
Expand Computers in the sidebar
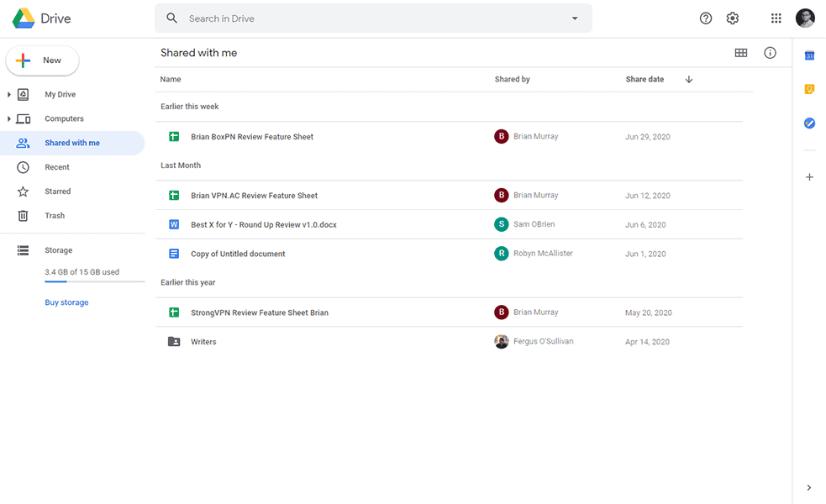click(8, 118)
